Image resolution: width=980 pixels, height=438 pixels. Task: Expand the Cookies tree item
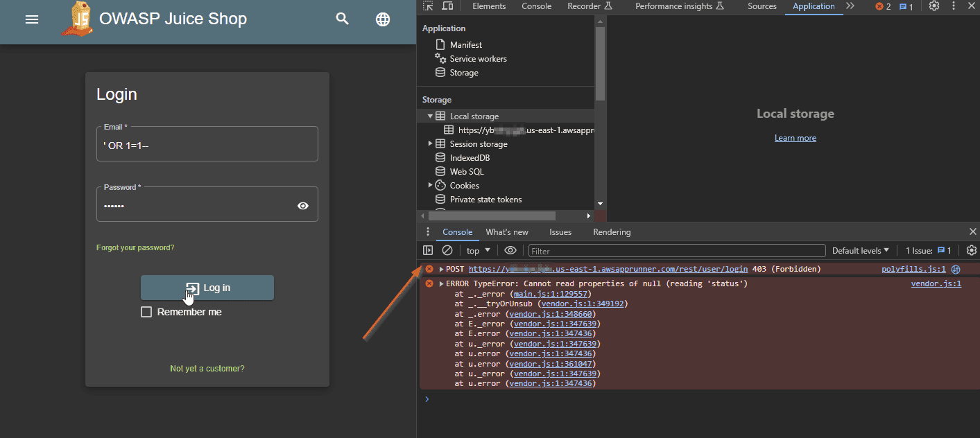pos(431,186)
